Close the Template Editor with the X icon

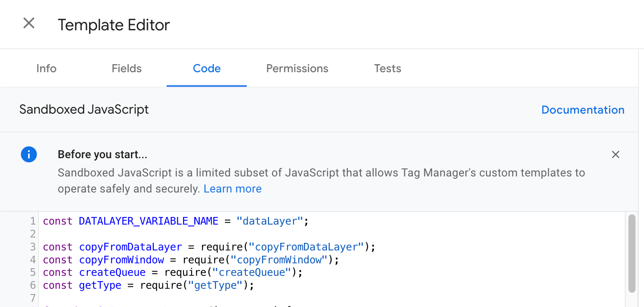pyautogui.click(x=29, y=24)
